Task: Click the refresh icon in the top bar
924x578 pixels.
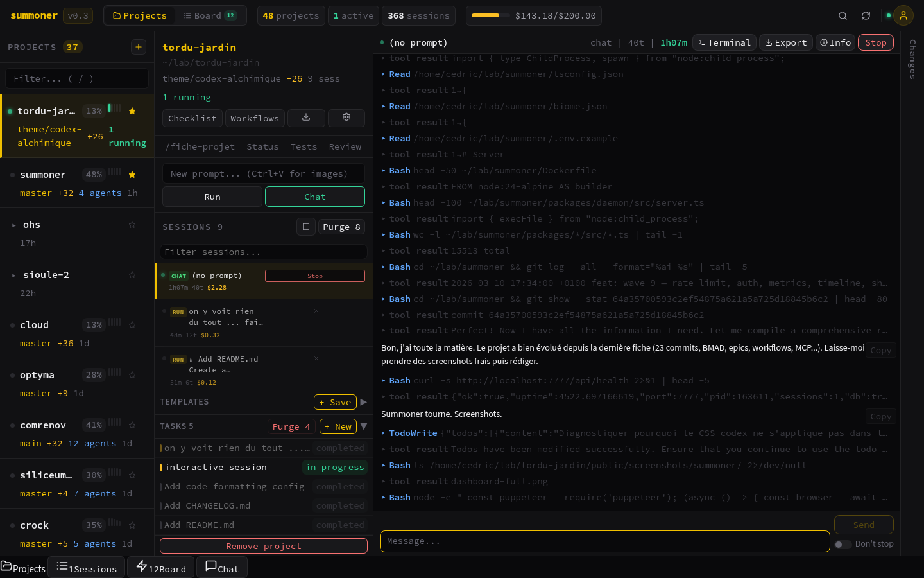Action: 866,15
